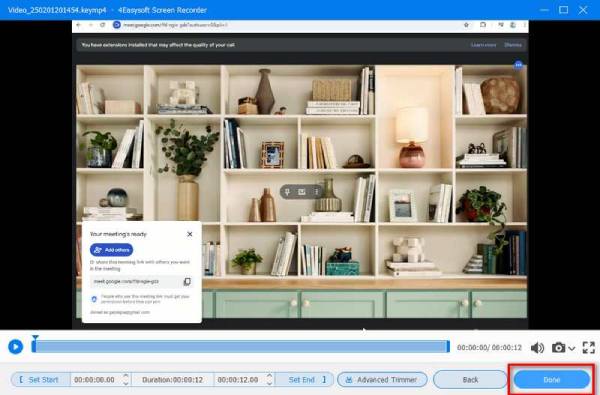Click Learn more in the extensions banner
The height and width of the screenshot is (395, 600).
[483, 45]
